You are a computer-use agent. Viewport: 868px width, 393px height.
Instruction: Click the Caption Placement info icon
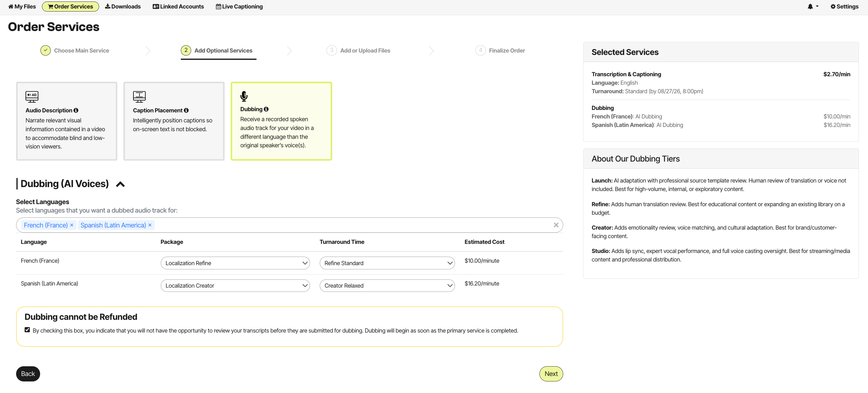pos(186,110)
